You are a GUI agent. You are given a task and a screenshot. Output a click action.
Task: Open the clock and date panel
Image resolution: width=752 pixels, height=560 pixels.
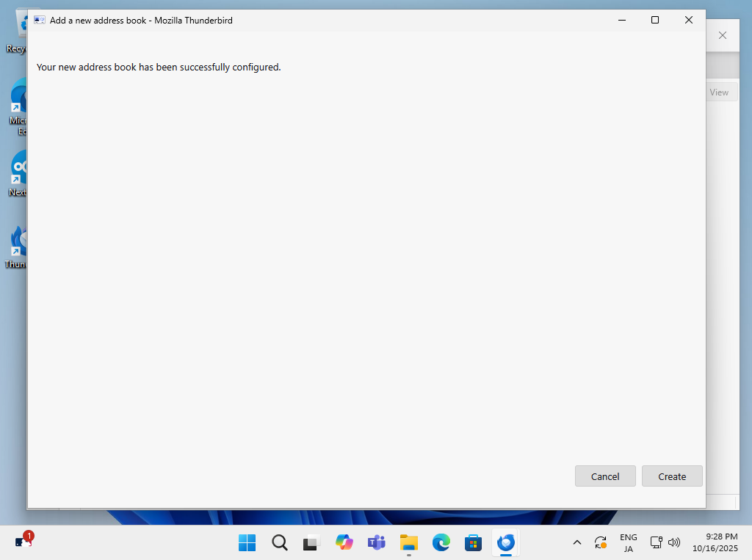[715, 543]
